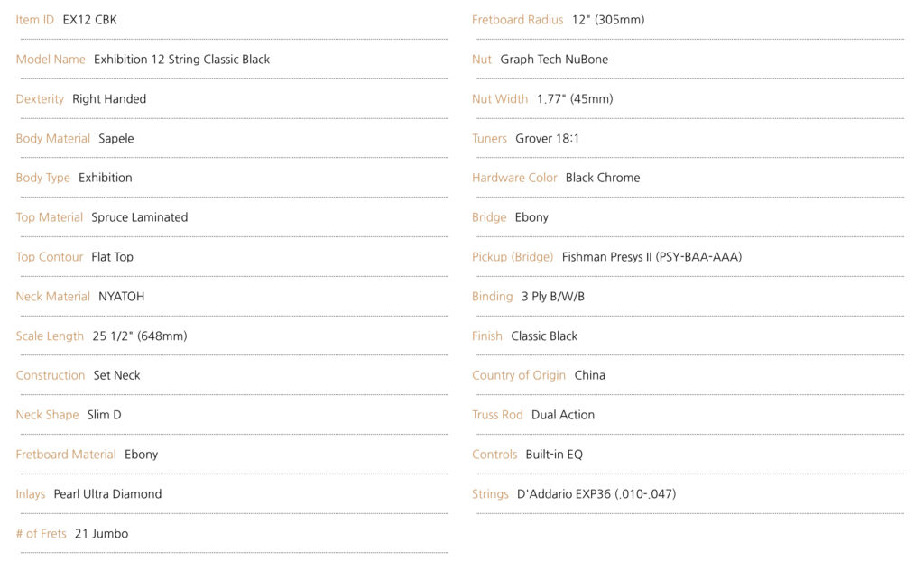Select the NYATOH neck material value
924x561 pixels.
[121, 297]
